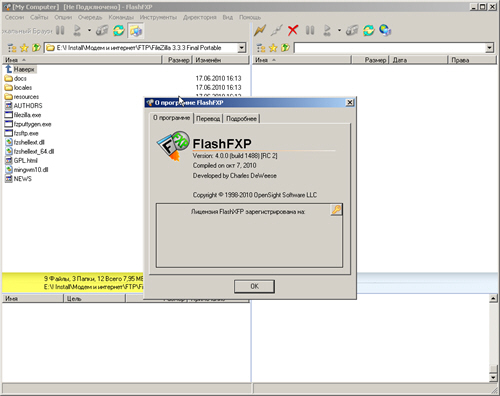Click the pause icon in right toolbar
This screenshot has height=396, width=500.
pyautogui.click(x=310, y=31)
